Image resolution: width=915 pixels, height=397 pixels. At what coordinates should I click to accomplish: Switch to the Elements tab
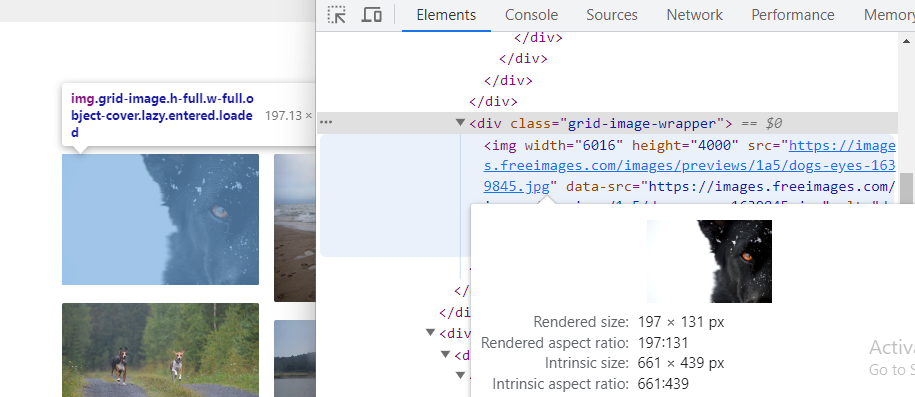(446, 15)
